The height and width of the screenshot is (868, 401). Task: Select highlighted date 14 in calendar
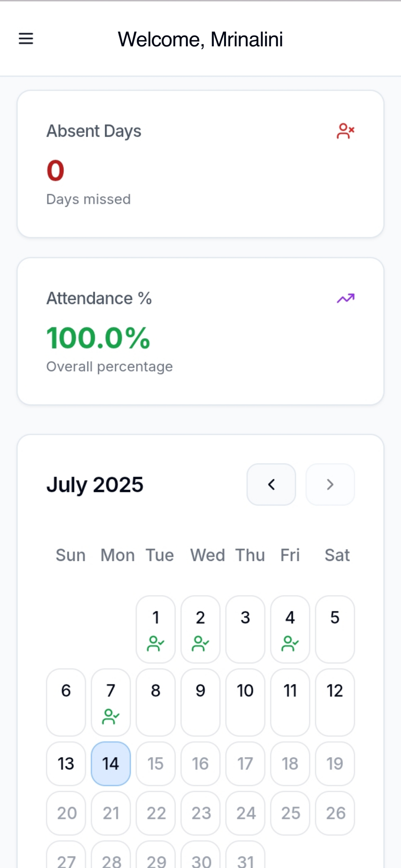click(111, 763)
